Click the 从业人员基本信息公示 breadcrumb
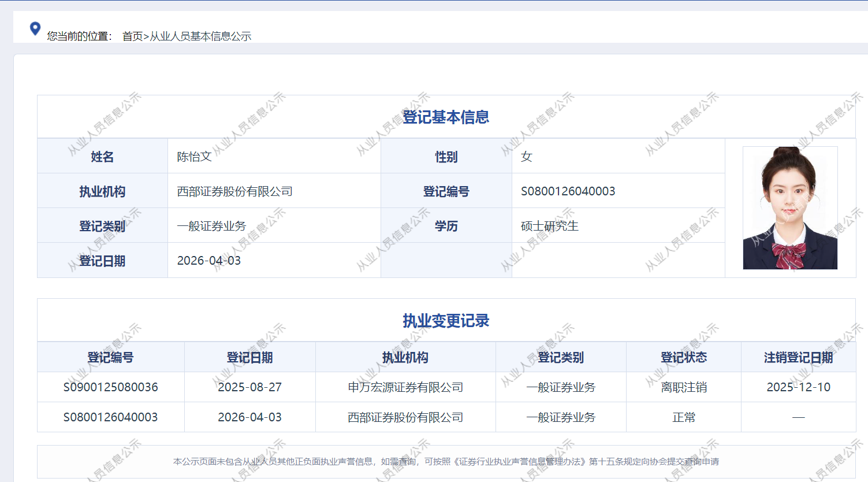The height and width of the screenshot is (482, 868). coord(200,36)
